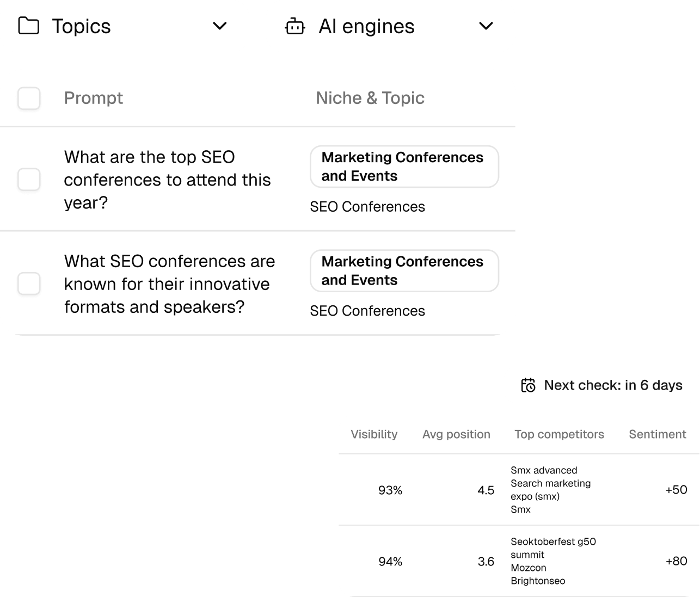The width and height of the screenshot is (700, 597).
Task: Click the 93% visibility value
Action: (390, 490)
